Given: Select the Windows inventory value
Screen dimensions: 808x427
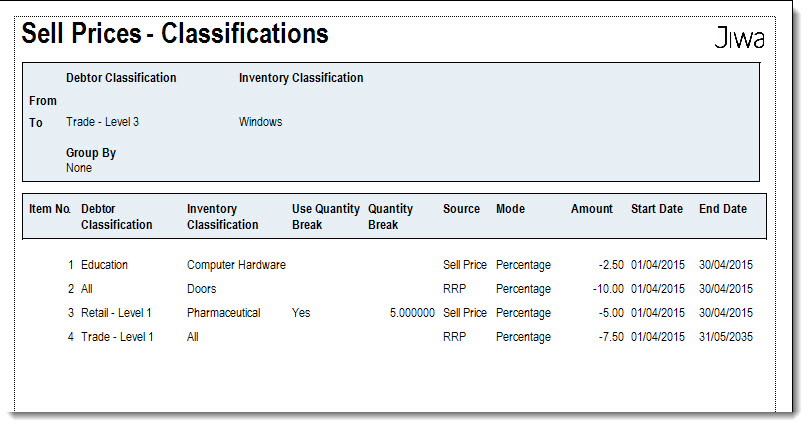Looking at the screenshot, I should (260, 122).
